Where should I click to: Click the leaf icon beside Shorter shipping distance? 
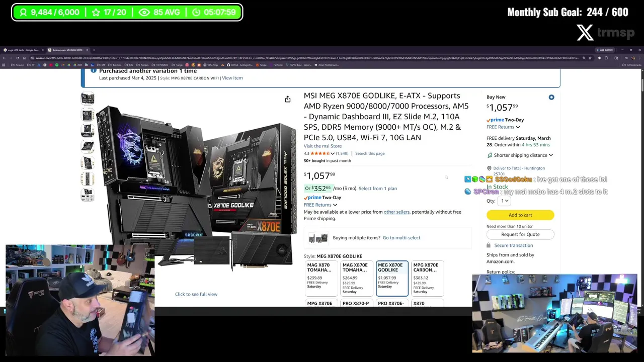pyautogui.click(x=490, y=155)
